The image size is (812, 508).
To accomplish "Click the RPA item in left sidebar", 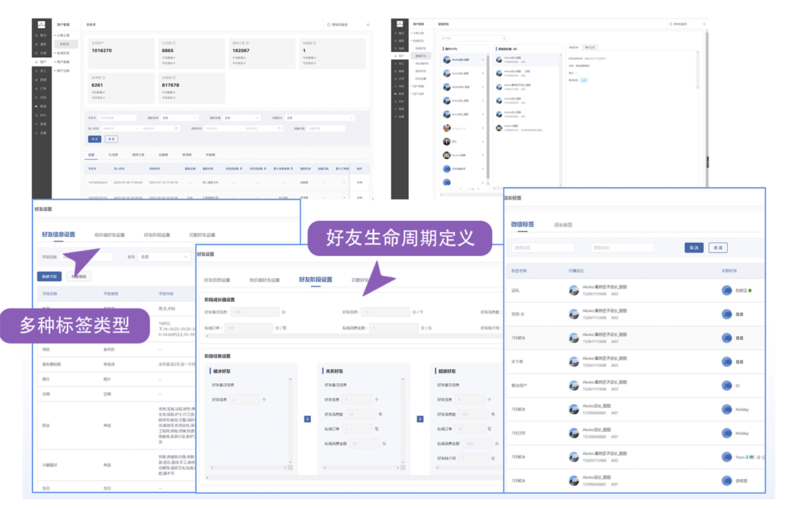I will pyautogui.click(x=42, y=114).
